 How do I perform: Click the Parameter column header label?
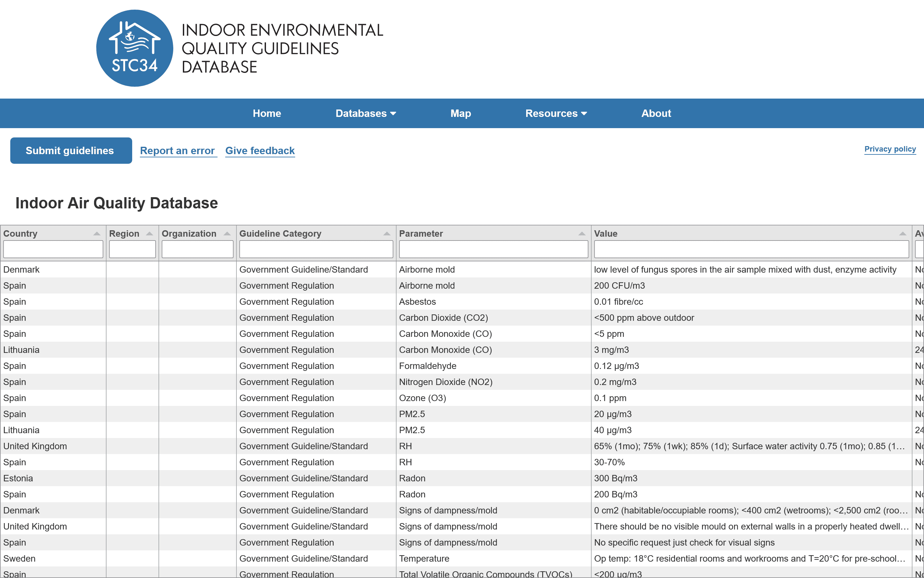(421, 233)
